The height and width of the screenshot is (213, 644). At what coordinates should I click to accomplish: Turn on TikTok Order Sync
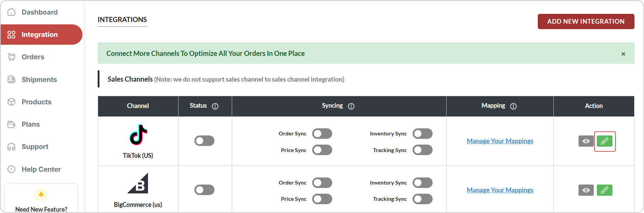tap(322, 134)
